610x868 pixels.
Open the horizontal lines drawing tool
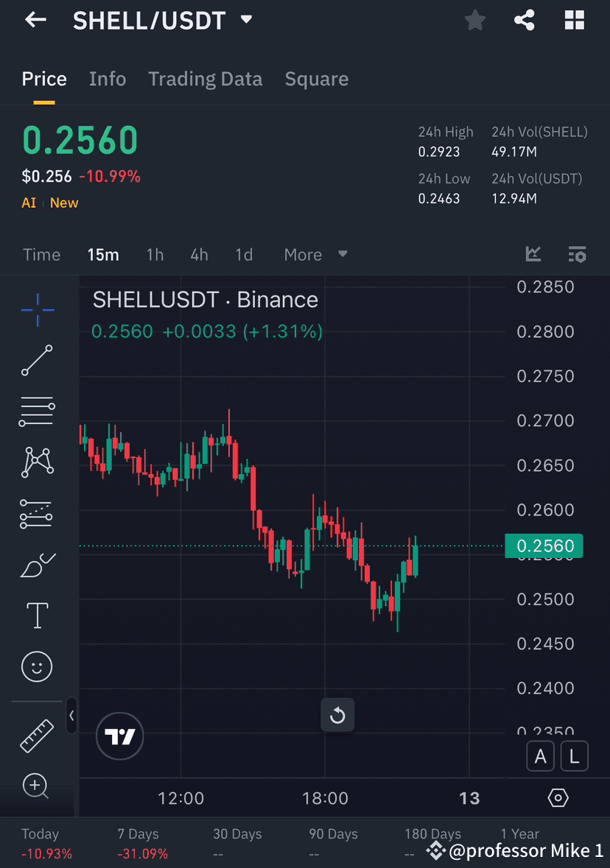[37, 411]
